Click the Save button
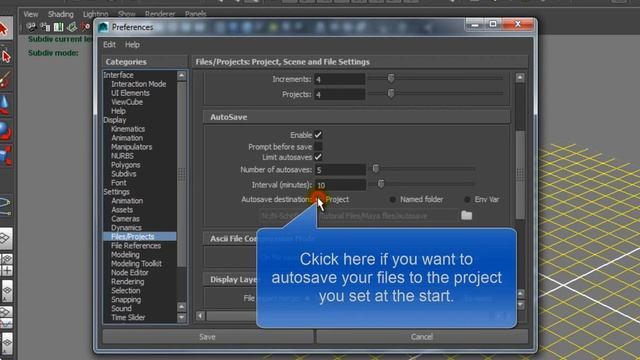 click(208, 337)
